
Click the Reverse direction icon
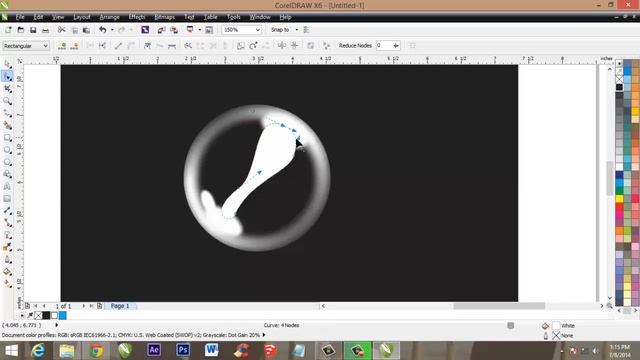click(188, 46)
